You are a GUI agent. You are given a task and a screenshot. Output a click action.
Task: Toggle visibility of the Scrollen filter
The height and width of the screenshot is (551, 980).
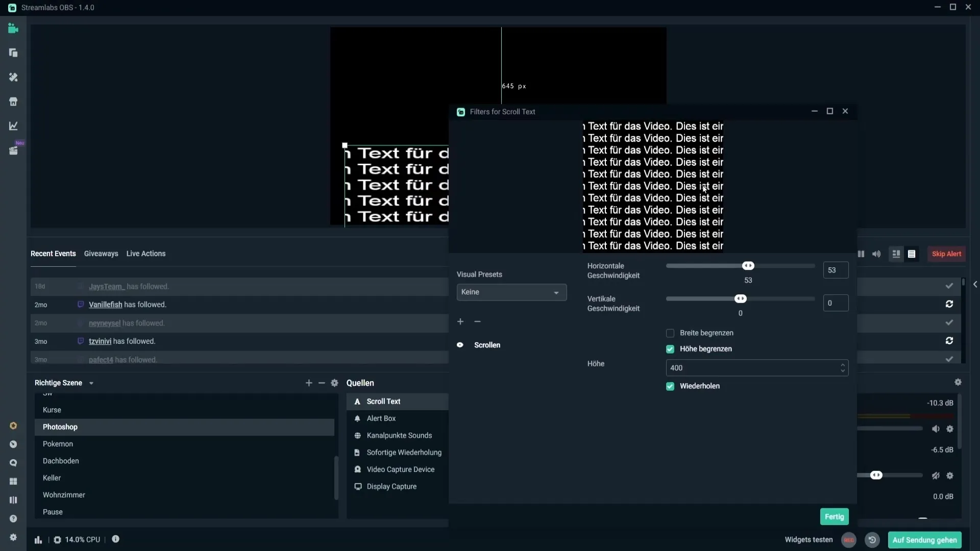point(460,345)
